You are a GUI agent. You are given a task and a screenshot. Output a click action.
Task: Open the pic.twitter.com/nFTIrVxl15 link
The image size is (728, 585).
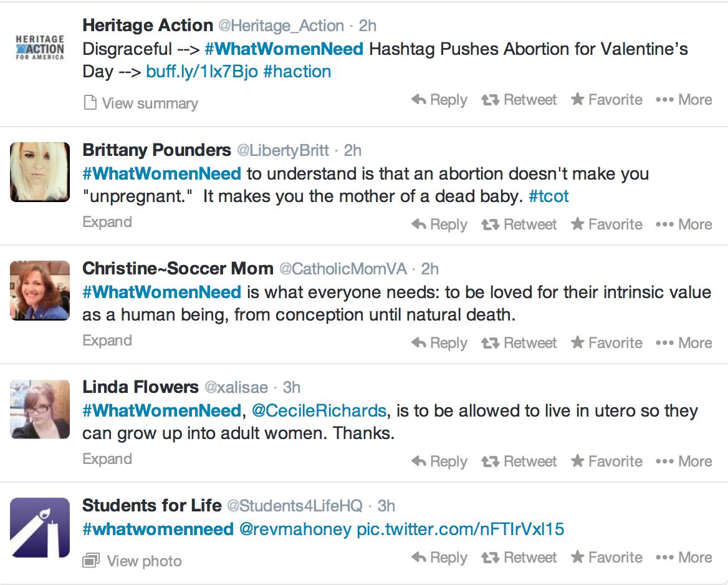tap(460, 529)
